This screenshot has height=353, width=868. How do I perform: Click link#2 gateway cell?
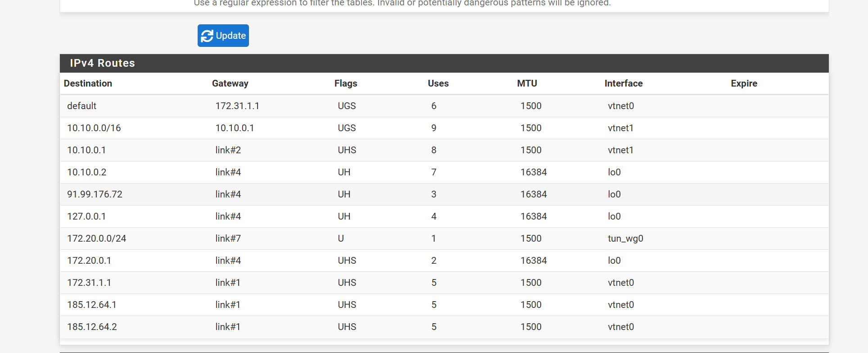click(228, 150)
